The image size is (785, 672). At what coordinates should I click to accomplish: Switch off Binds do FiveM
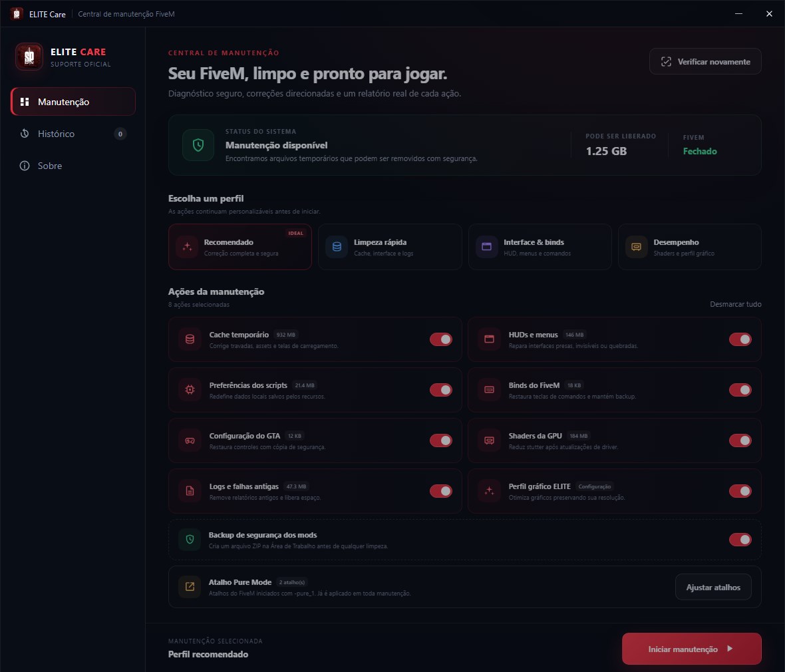(x=740, y=390)
